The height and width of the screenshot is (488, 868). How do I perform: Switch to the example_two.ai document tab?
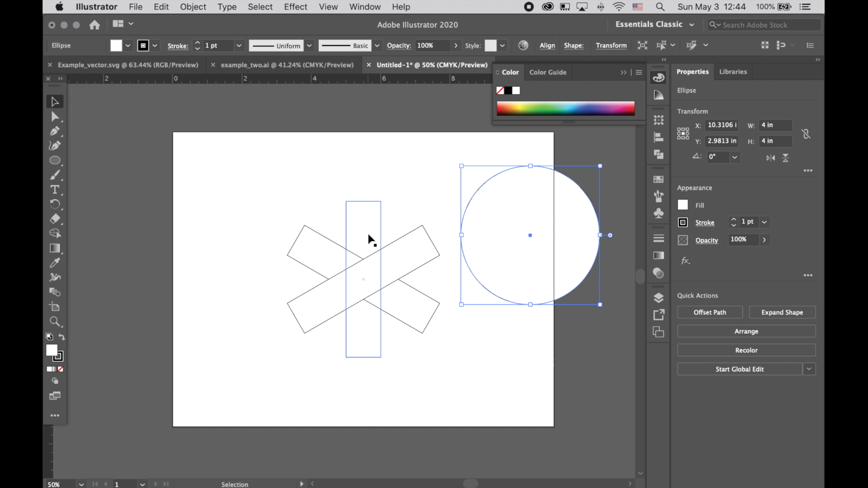click(x=287, y=65)
